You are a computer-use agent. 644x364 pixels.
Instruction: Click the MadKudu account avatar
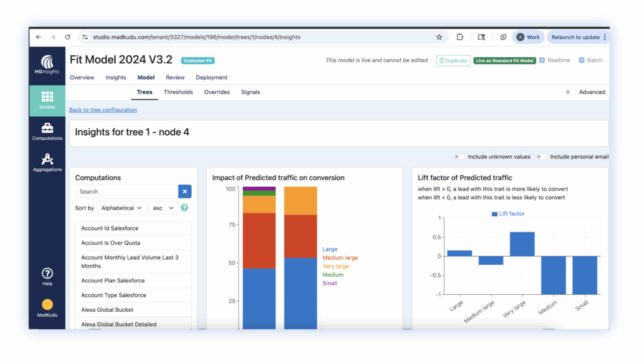47,306
